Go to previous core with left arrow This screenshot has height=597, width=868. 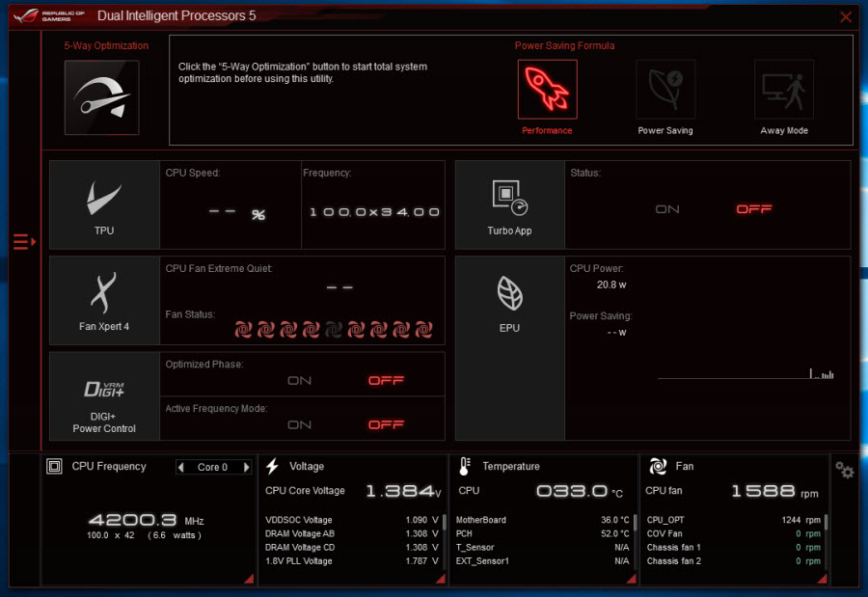click(x=180, y=467)
